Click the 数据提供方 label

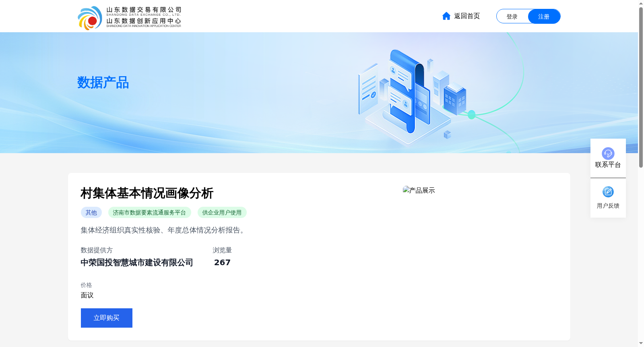click(x=97, y=250)
